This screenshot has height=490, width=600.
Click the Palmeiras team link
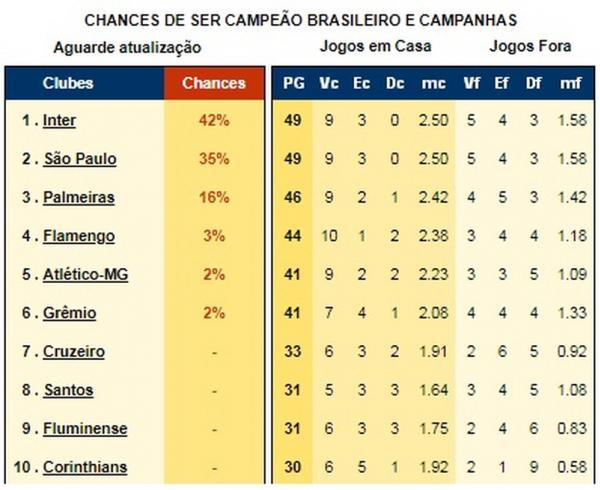(x=78, y=198)
